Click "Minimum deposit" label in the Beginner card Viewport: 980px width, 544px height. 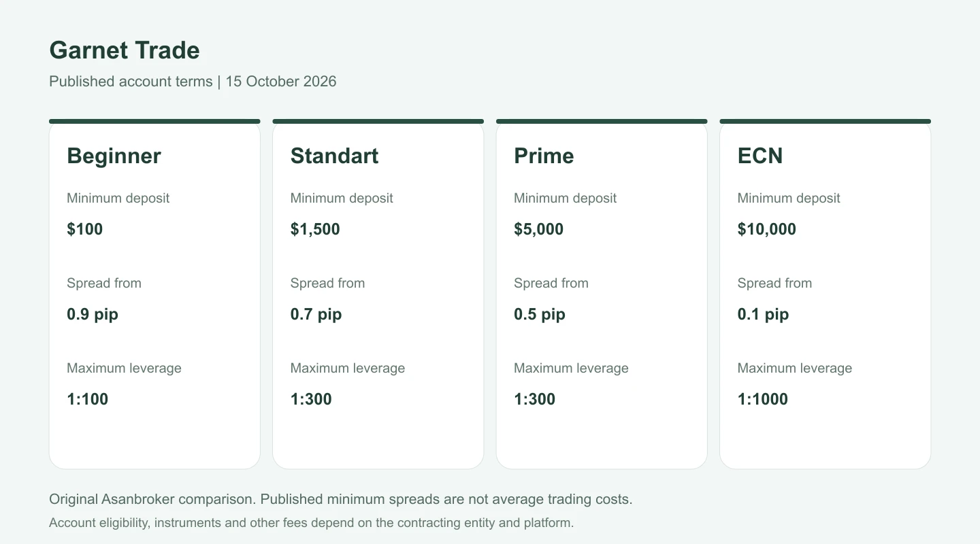click(x=118, y=199)
